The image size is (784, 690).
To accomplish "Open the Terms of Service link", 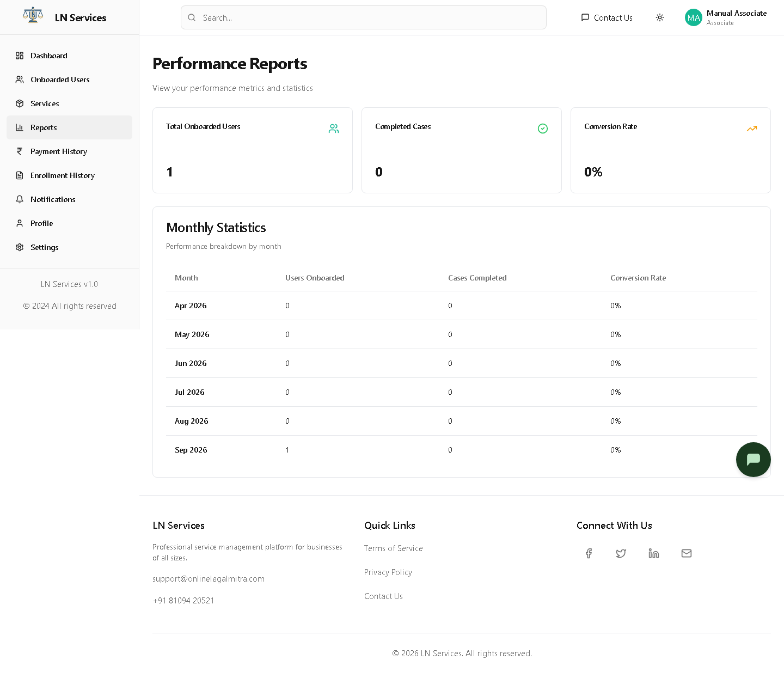I will [394, 548].
